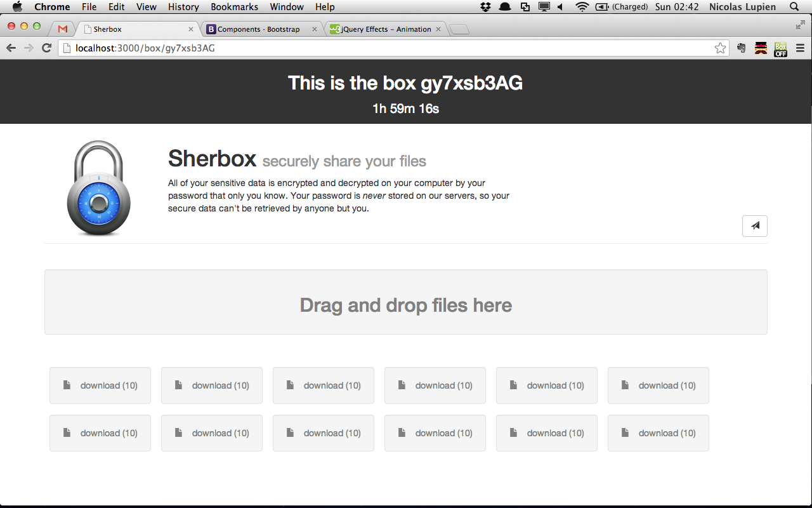
Task: Open the Apple menu
Action: [17, 7]
